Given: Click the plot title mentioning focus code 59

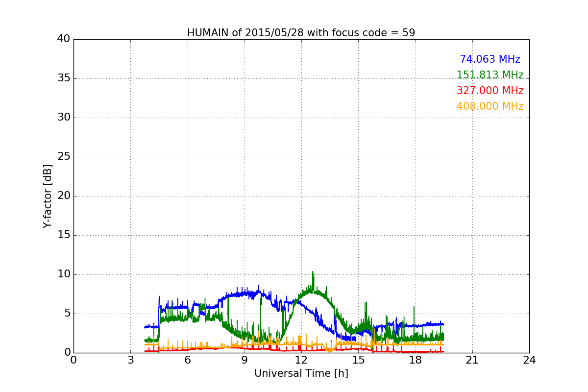Looking at the screenshot, I should coord(301,33).
